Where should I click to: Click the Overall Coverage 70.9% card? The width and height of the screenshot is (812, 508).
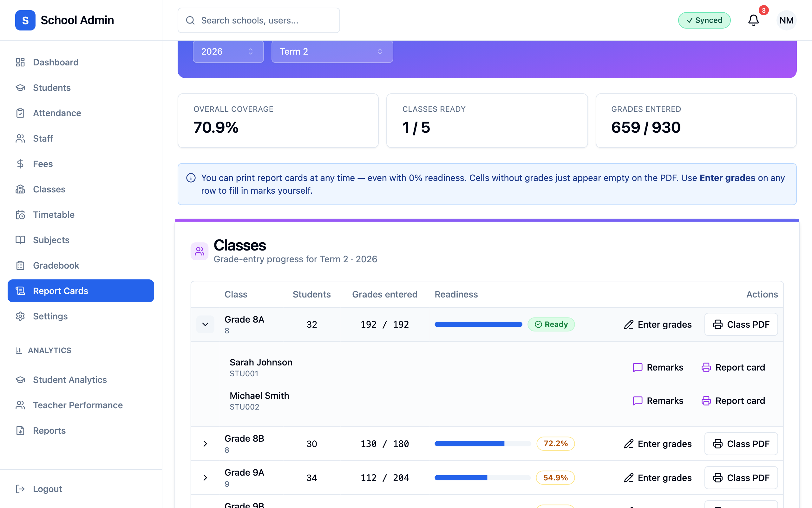[x=278, y=121]
